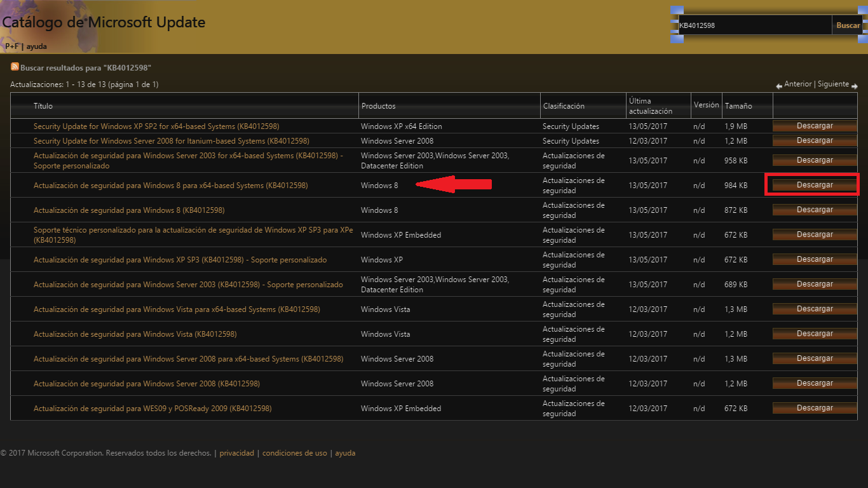Download the Windows XP x64 Edition update
This screenshot has width=868, height=488.
pyautogui.click(x=815, y=126)
